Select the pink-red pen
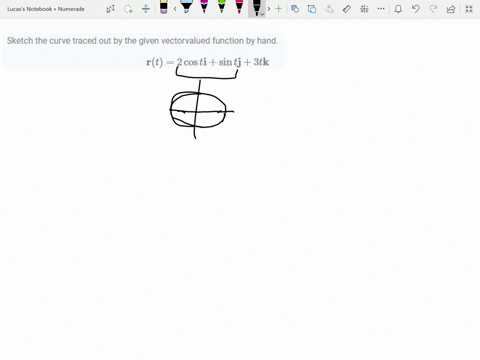The width and height of the screenshot is (480, 360). pyautogui.click(x=239, y=7)
